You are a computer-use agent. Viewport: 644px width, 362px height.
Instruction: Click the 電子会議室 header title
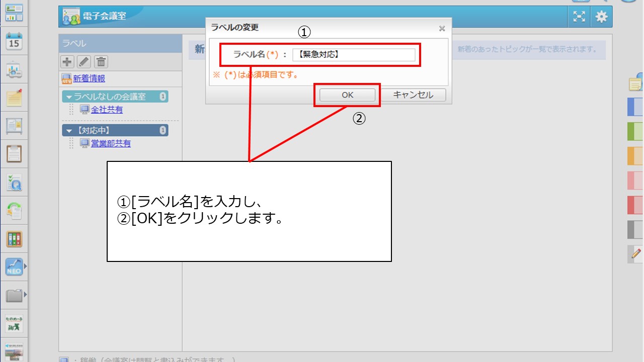(x=104, y=16)
